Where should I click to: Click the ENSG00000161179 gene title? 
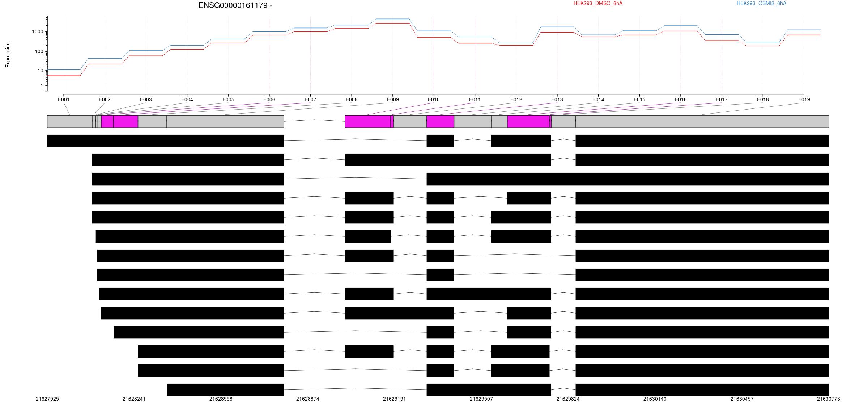(x=235, y=5)
